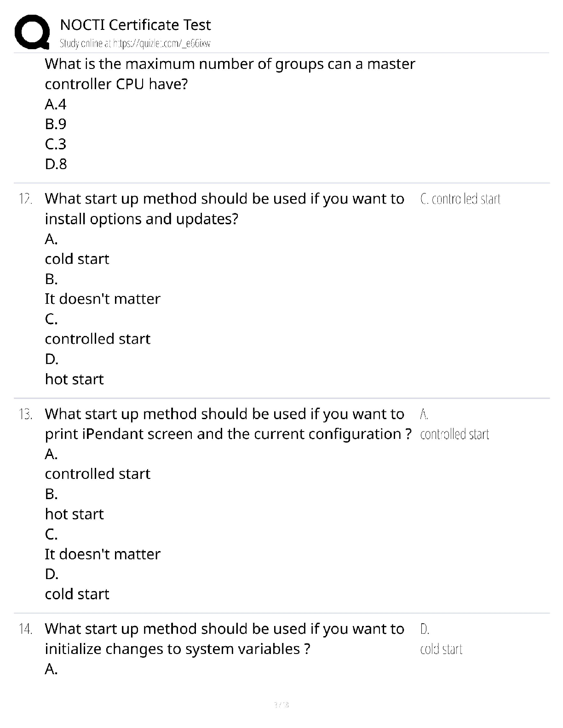Choose 'It doesn't matter' under question 12
This screenshot has height=728, width=563.
(102, 299)
